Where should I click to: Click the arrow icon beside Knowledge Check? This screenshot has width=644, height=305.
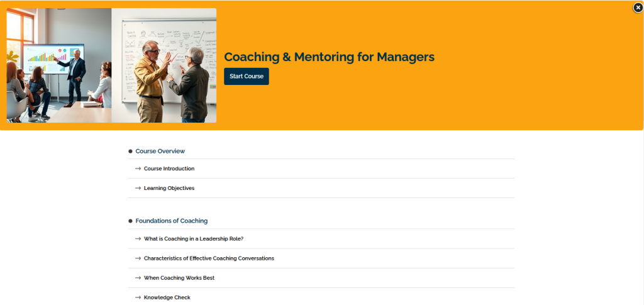click(138, 297)
